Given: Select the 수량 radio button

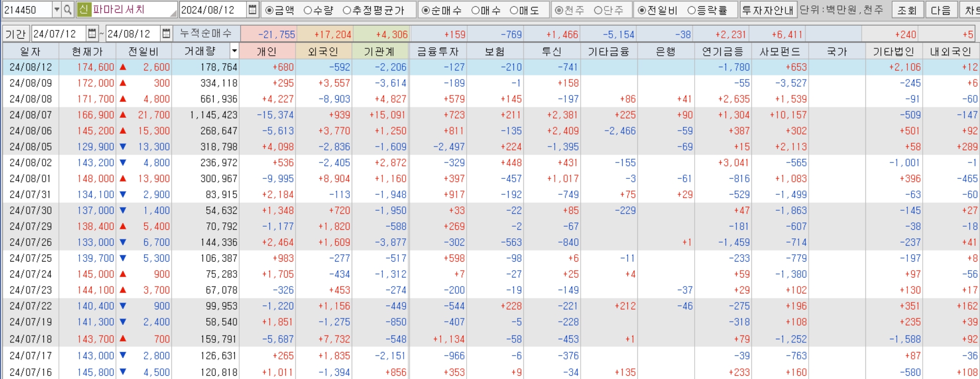Looking at the screenshot, I should (x=308, y=10).
